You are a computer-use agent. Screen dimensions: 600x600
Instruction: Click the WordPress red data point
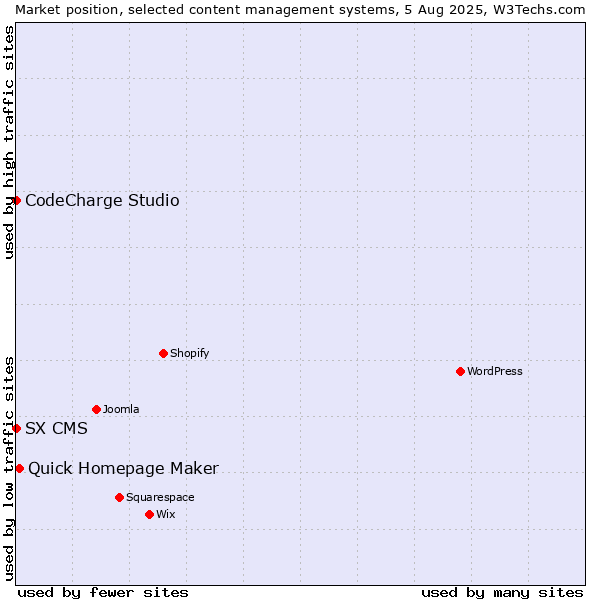click(460, 371)
